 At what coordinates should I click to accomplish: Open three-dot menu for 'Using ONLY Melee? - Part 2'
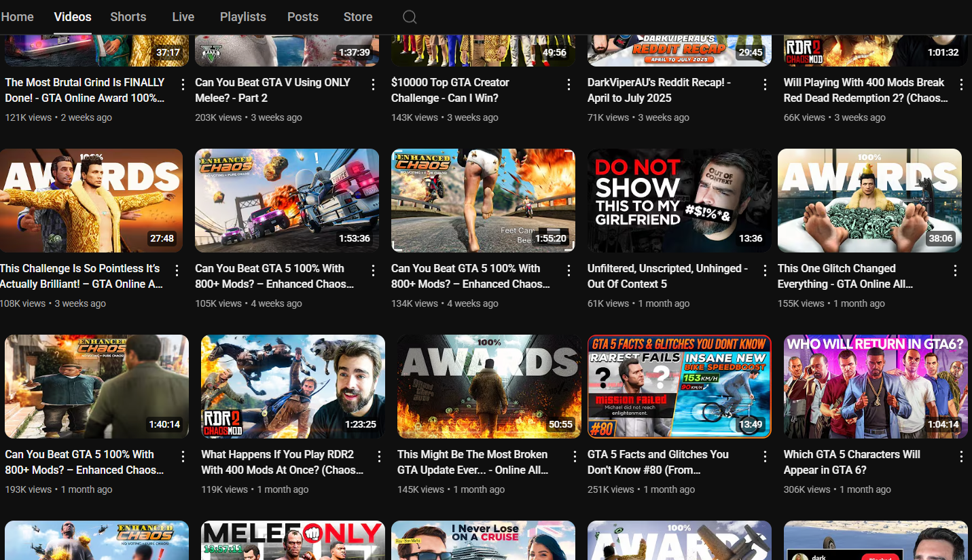pyautogui.click(x=373, y=84)
